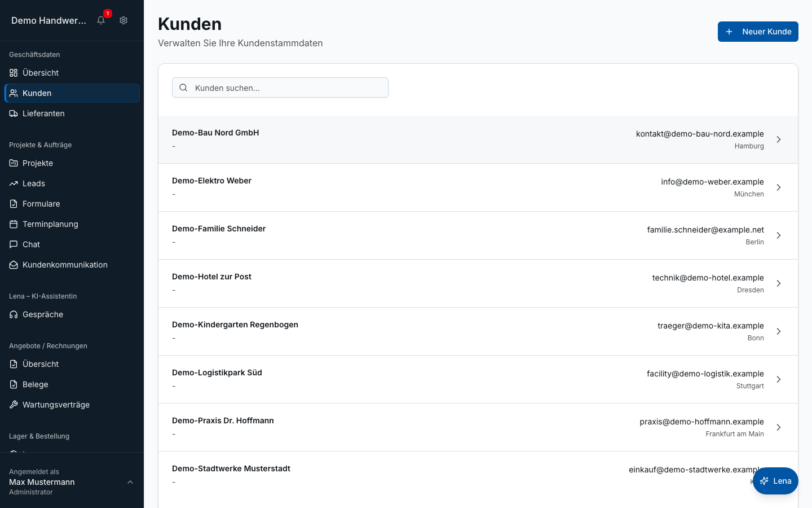This screenshot has height=508, width=812.
Task: Click the Neuer Kunde button
Action: tap(758, 32)
